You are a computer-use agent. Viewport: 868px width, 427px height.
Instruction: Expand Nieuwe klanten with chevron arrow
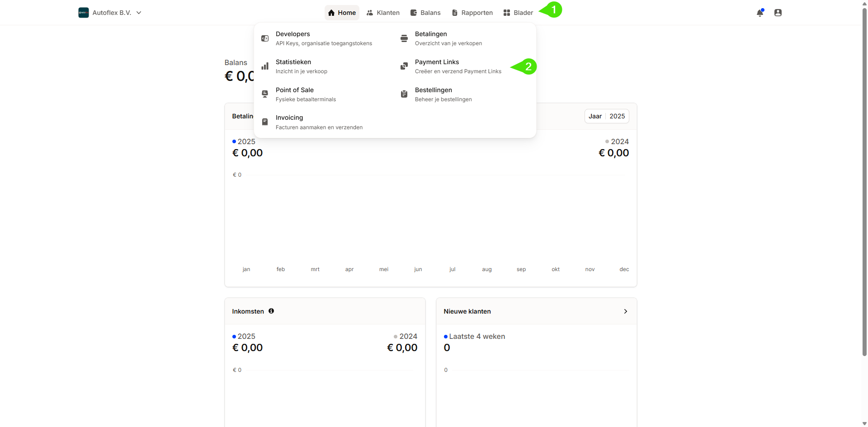626,311
